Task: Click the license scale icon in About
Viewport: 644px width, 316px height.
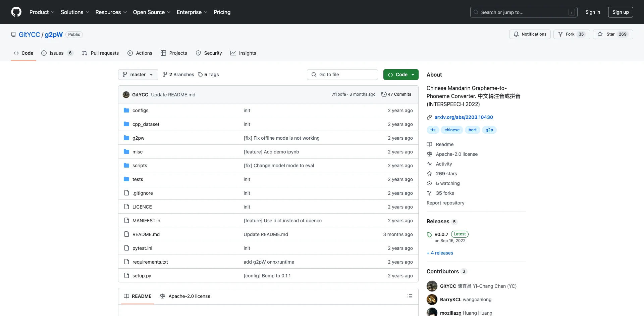Action: 429,154
